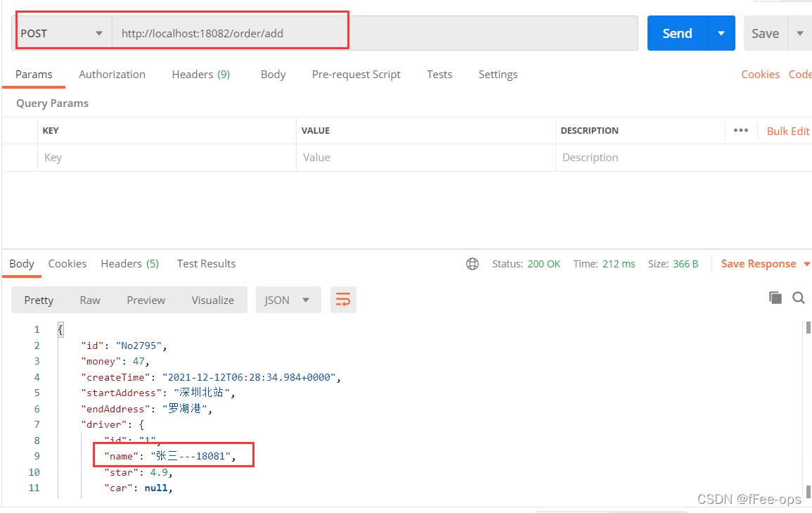Image resolution: width=812 pixels, height=513 pixels.
Task: Click the "id": "No2795" line
Action: (x=124, y=346)
